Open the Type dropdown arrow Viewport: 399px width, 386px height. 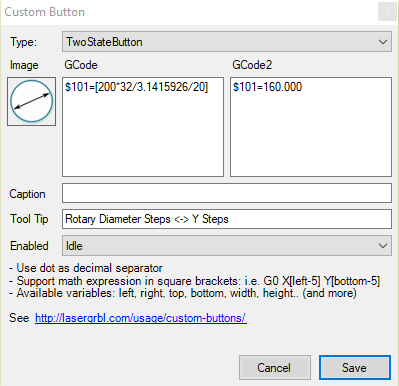point(383,42)
